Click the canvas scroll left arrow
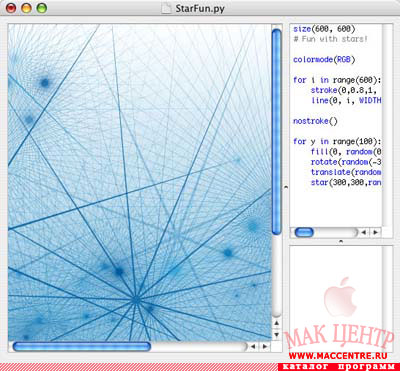This screenshot has height=371, width=400. coord(253,346)
